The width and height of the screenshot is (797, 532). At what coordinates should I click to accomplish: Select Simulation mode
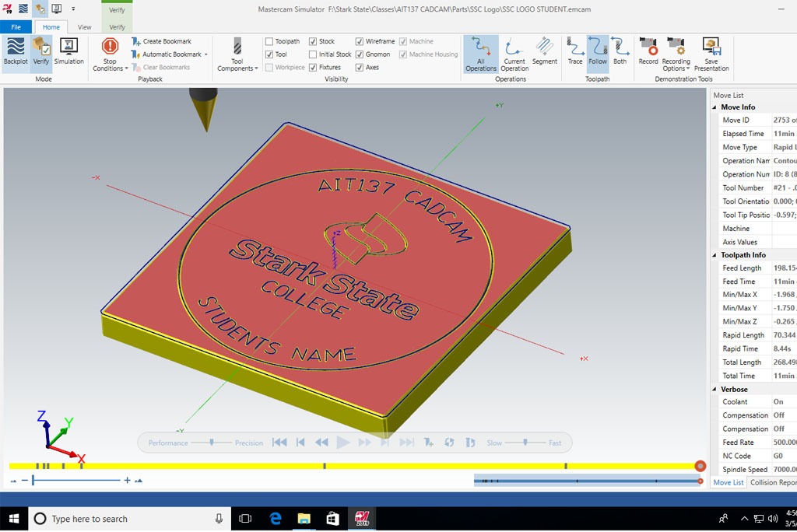coord(68,51)
